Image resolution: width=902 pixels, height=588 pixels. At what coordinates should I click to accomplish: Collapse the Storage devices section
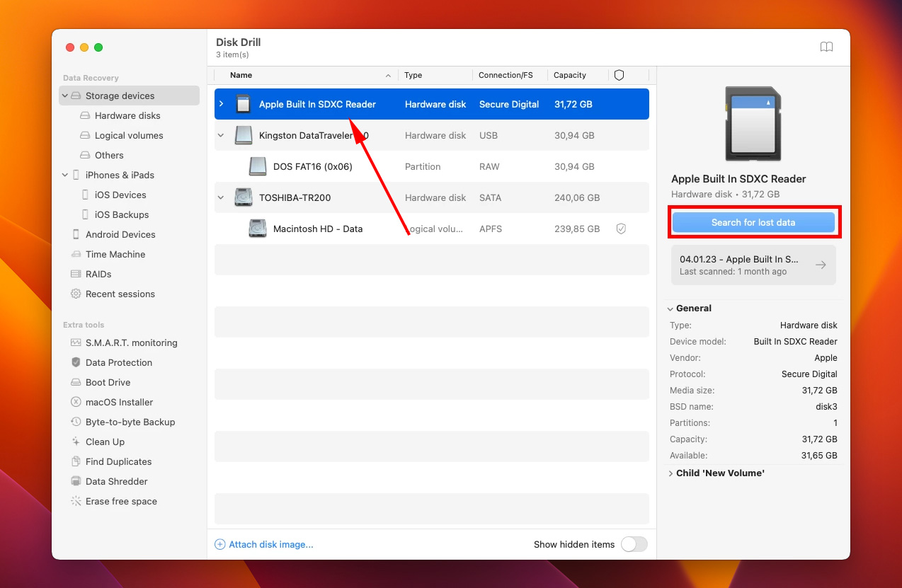[x=65, y=96]
